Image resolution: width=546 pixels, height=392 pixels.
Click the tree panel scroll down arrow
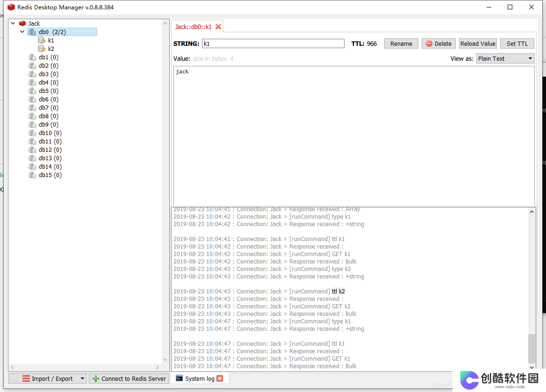click(165, 360)
